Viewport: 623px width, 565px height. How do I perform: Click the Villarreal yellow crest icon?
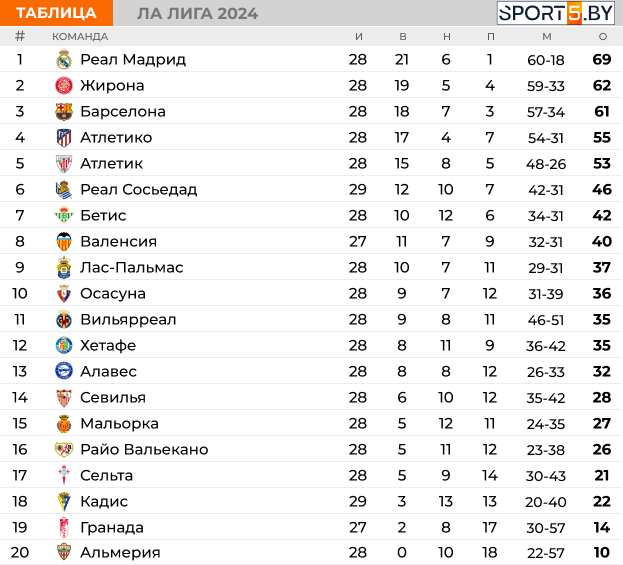(x=64, y=319)
